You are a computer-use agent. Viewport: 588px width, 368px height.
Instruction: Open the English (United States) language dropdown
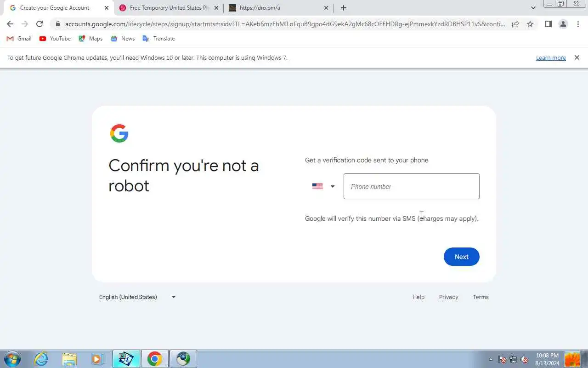[x=137, y=297]
